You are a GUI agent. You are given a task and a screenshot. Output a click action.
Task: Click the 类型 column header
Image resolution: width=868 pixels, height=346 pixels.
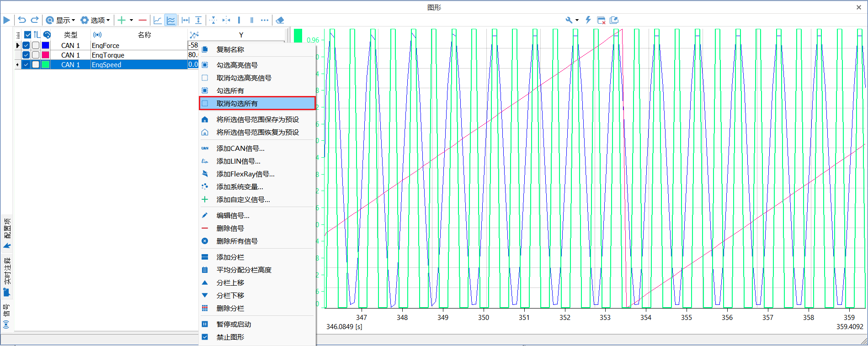70,35
